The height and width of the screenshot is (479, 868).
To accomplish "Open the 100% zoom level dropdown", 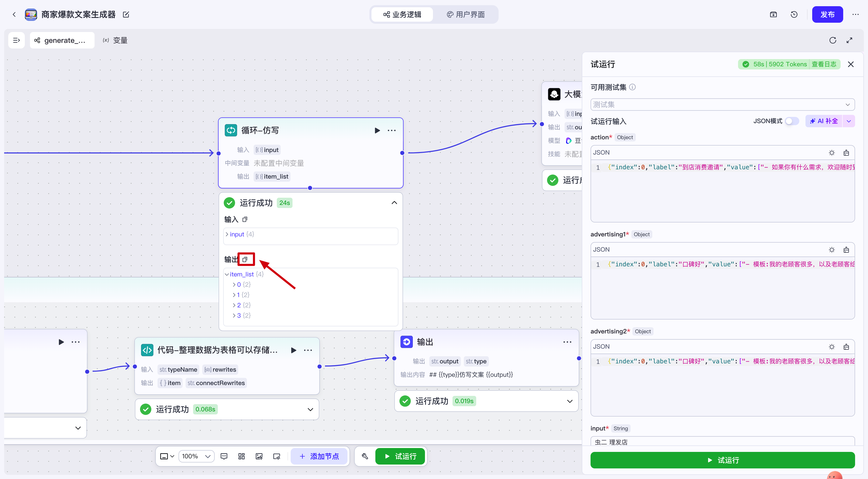I will click(x=196, y=456).
